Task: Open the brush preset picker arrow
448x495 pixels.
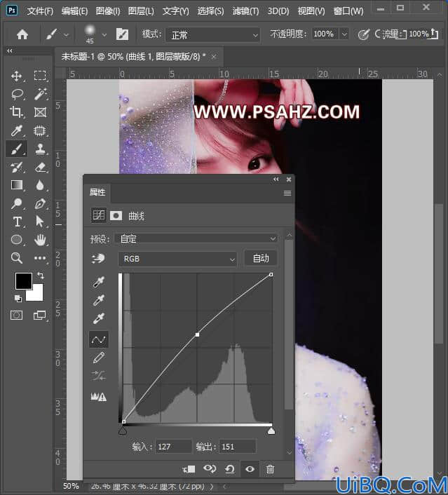Action: (104, 34)
